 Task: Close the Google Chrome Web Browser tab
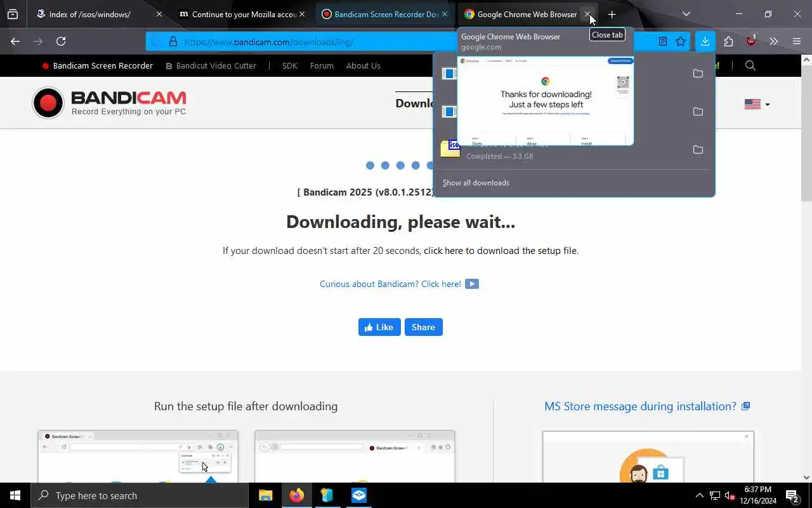pos(587,14)
